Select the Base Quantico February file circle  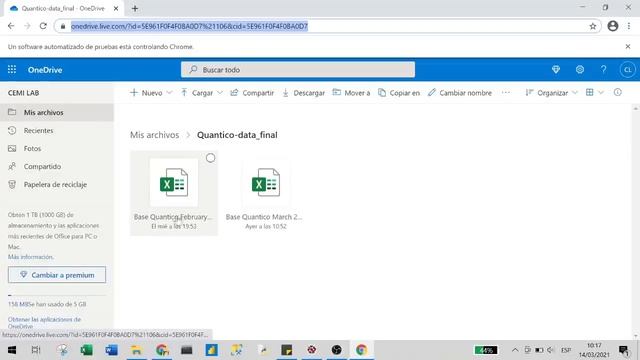[x=210, y=158]
